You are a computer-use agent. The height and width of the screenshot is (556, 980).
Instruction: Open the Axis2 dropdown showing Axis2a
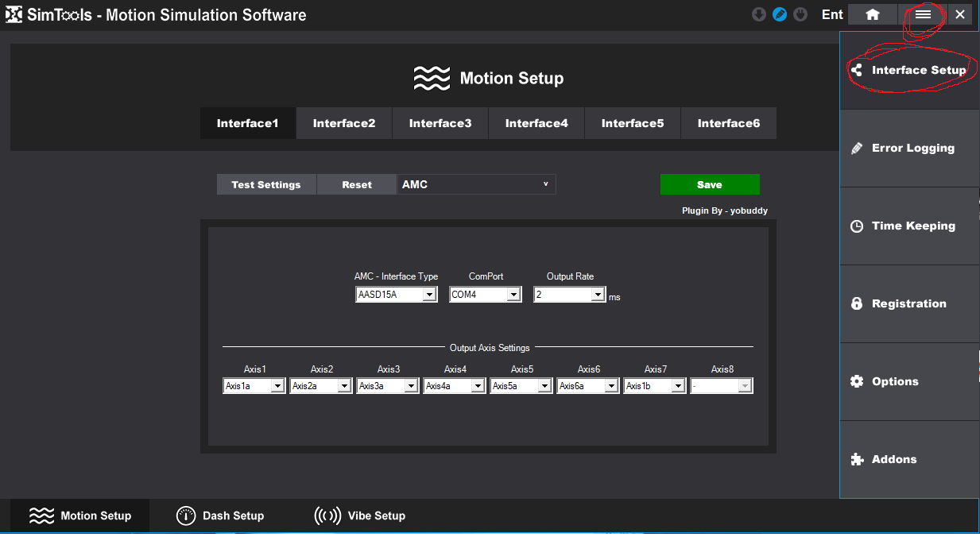point(320,385)
